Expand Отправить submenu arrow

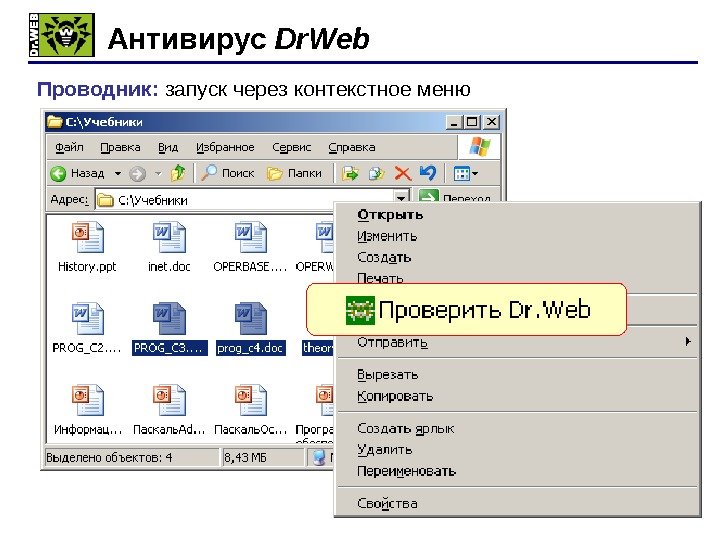click(687, 342)
